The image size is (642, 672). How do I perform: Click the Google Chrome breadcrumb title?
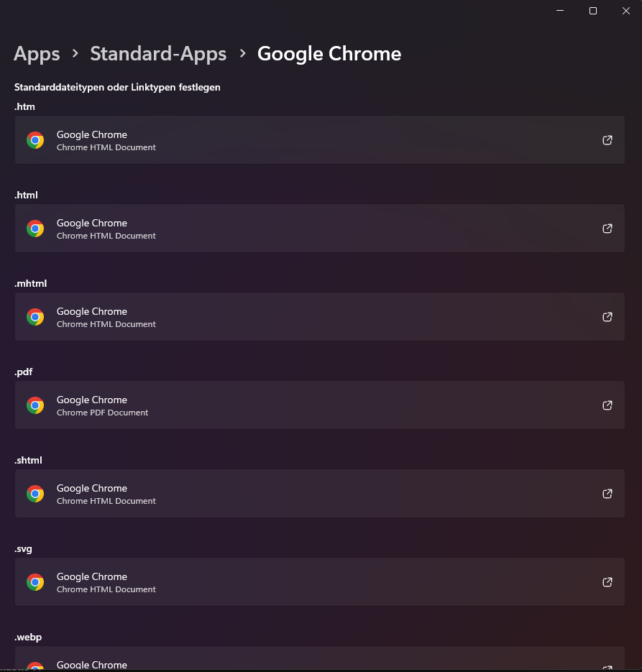click(x=329, y=54)
